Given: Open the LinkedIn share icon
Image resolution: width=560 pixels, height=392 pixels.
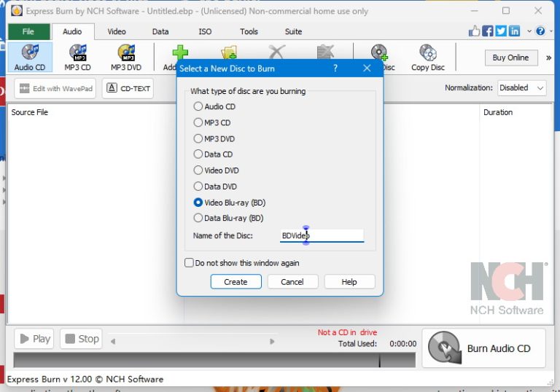Looking at the screenshot, I should point(515,31).
